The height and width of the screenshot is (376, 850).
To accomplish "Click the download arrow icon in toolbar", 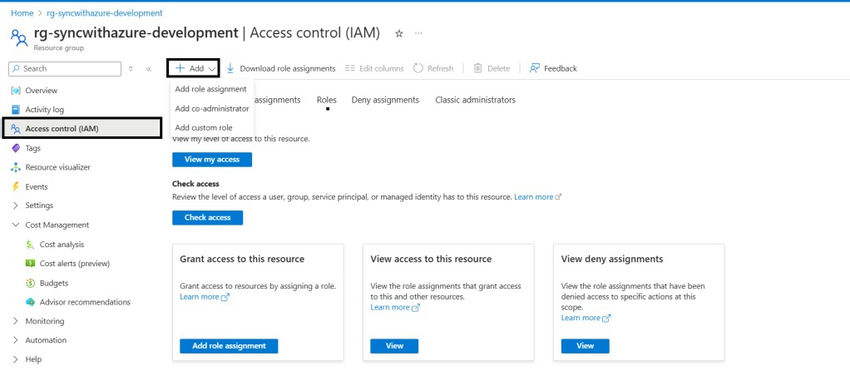I will [230, 68].
